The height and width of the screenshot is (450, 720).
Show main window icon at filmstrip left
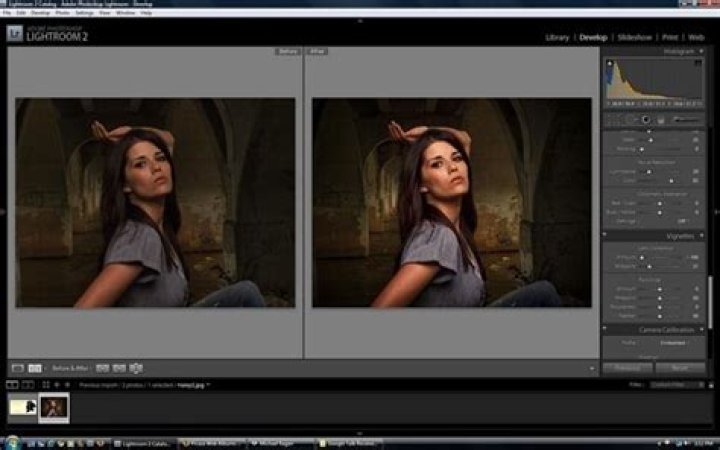click(x=12, y=385)
